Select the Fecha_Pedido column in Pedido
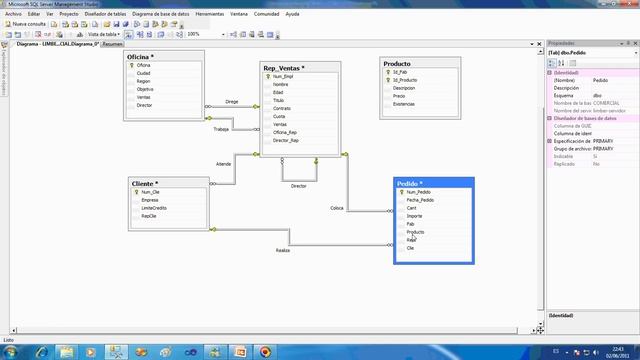The height and width of the screenshot is (360, 640). tap(420, 200)
